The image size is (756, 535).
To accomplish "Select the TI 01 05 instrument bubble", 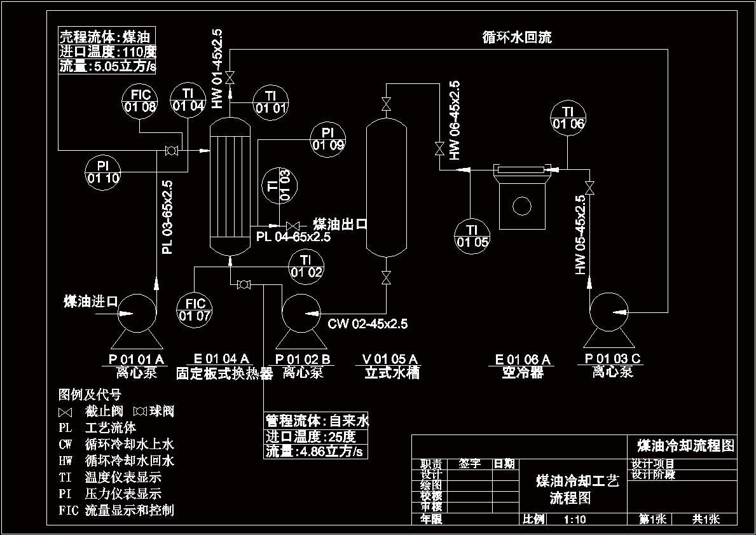I will pos(472,236).
